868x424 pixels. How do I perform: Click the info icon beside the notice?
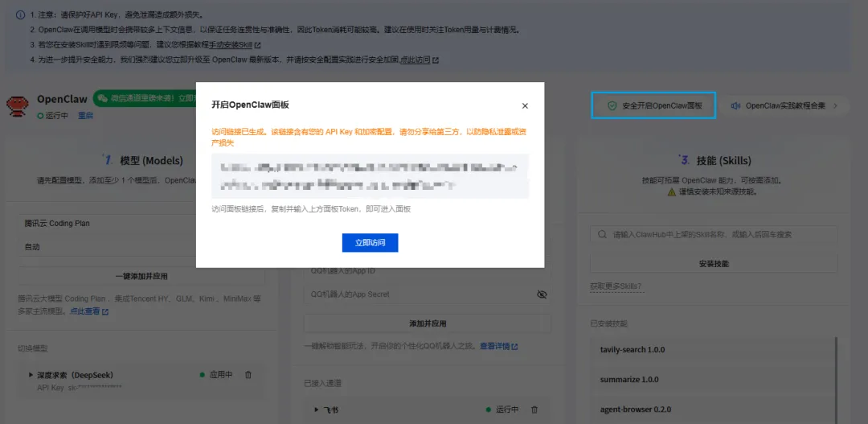[x=20, y=15]
